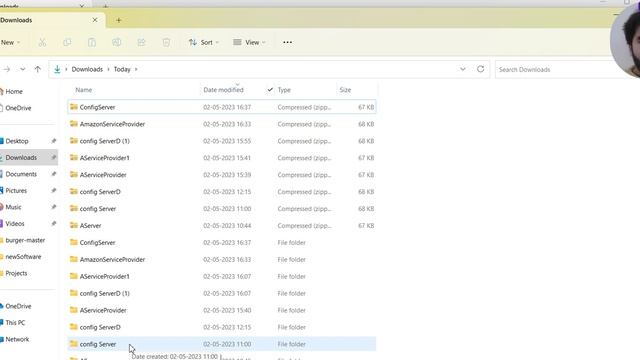Open OneDrive below Home in sidebar
The height and width of the screenshot is (360, 640).
coord(18,108)
